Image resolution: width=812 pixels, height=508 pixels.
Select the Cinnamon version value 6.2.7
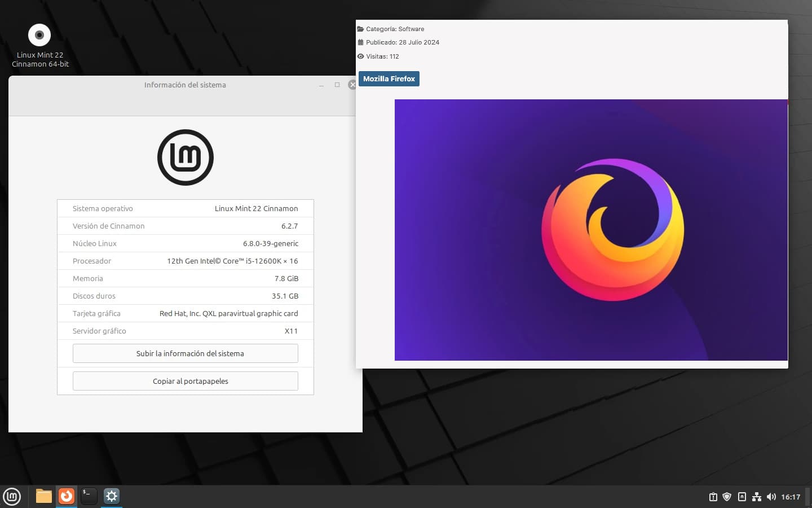[x=290, y=226]
